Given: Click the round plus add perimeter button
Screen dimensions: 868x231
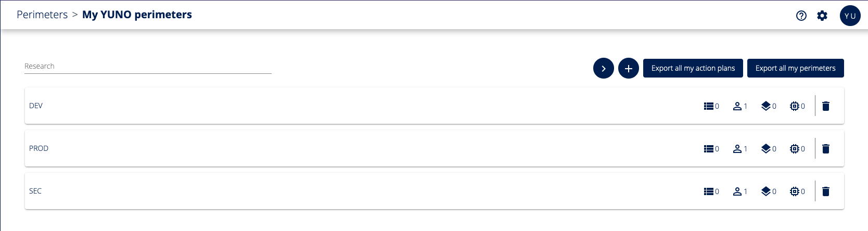Looking at the screenshot, I should [629, 68].
